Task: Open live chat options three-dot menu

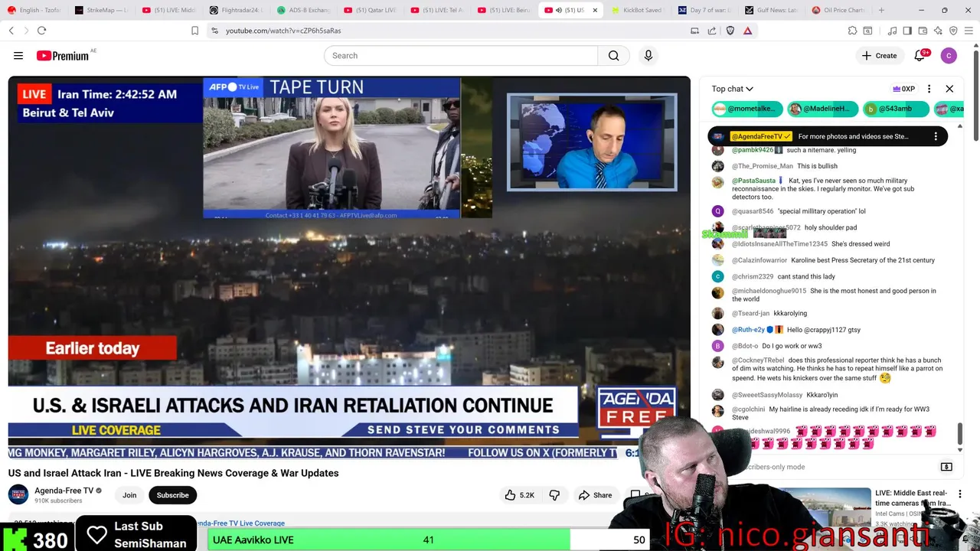Action: [x=929, y=89]
